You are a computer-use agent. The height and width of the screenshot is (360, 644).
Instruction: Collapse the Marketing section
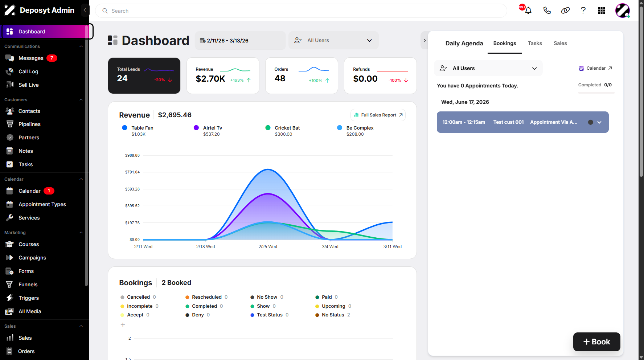[81, 233]
